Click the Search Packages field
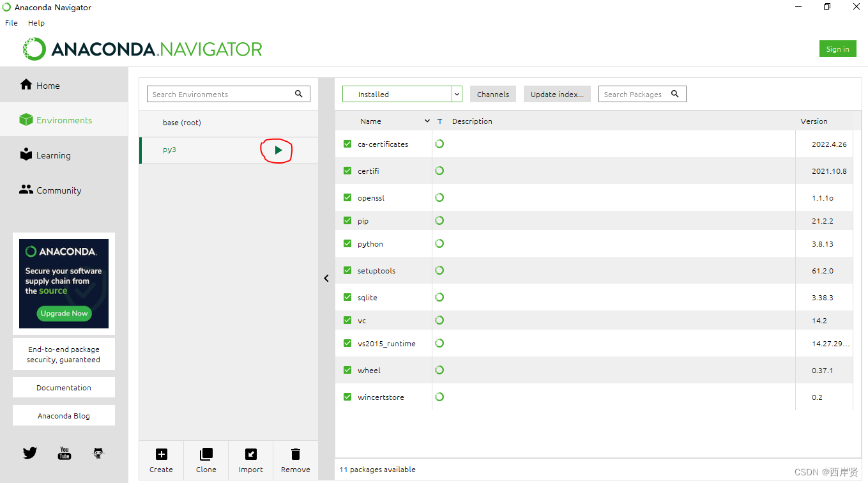Screen dimensions: 868x483 coord(642,94)
